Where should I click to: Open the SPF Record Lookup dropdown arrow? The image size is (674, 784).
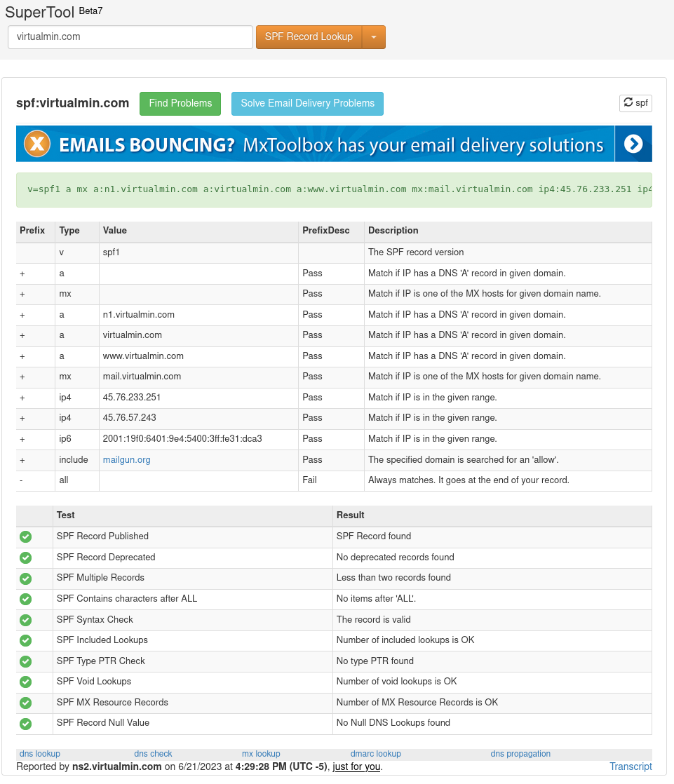pyautogui.click(x=374, y=36)
